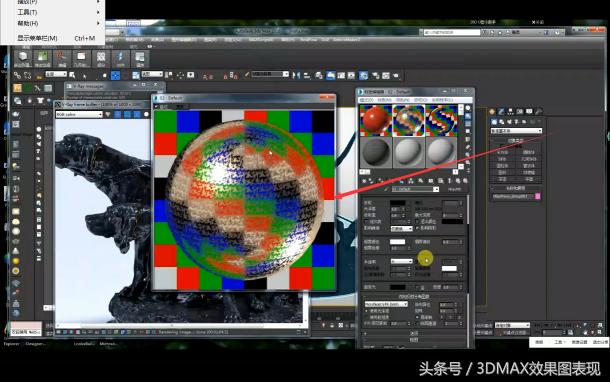Image resolution: width=610 pixels, height=382 pixels.
Task: Open the white refraction color swatch
Action: pos(449,268)
